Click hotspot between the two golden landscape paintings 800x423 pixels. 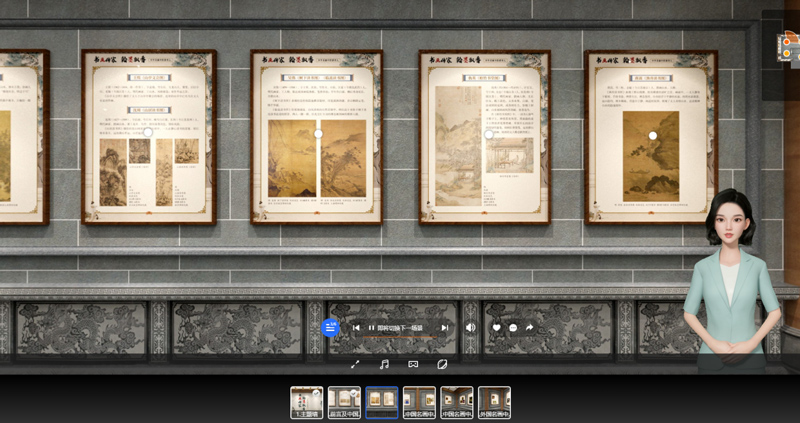coord(318,134)
